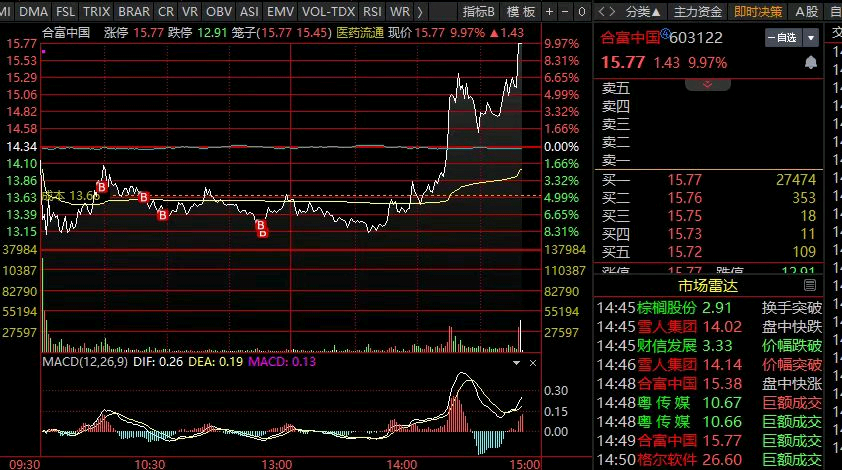Click the 医药流通 sector link

[x=360, y=33]
